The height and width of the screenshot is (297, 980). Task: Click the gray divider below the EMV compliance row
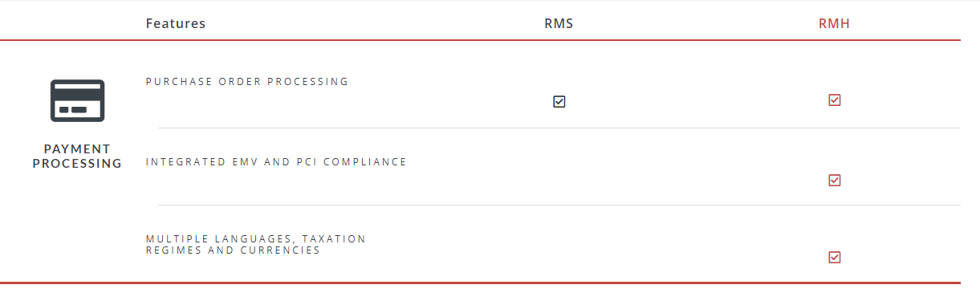559,205
